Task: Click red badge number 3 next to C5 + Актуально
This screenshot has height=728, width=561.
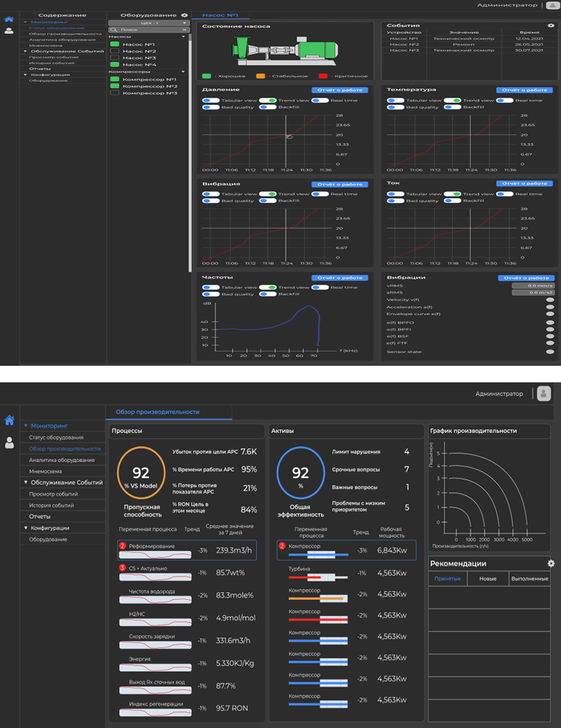Action: coord(122,568)
